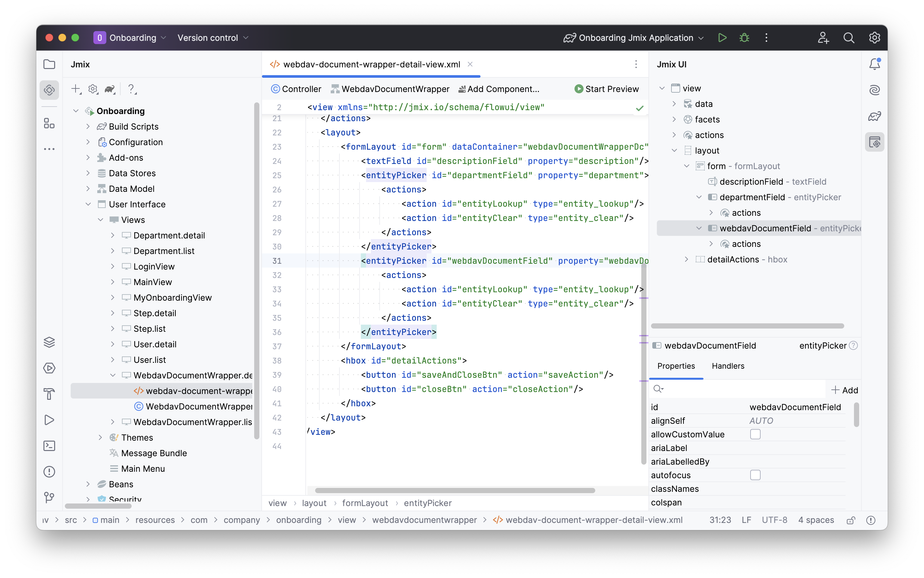Toggle the read-only lock in status bar
This screenshot has width=924, height=578.
(851, 520)
